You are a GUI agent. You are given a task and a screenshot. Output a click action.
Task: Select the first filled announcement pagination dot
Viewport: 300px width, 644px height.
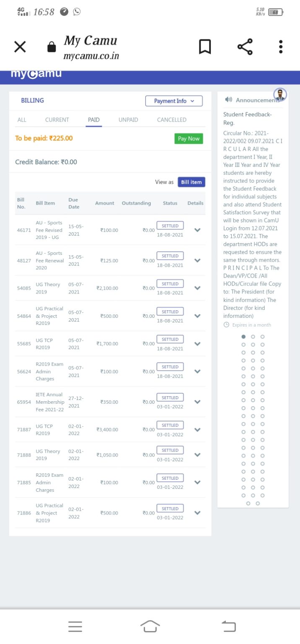tap(243, 337)
